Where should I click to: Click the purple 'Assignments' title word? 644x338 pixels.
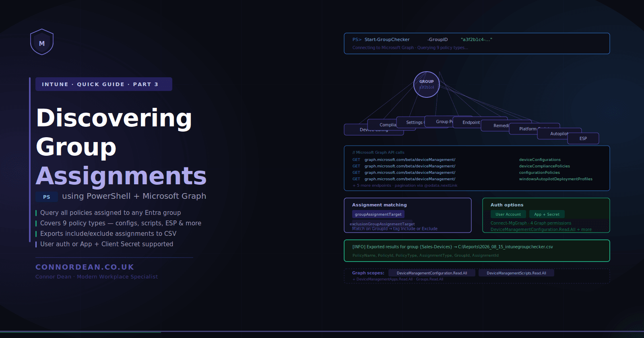pos(121,176)
